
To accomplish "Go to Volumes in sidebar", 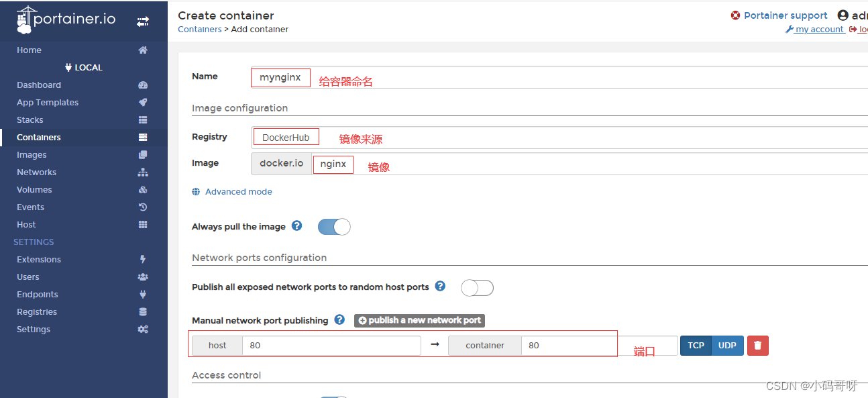I will [x=34, y=190].
